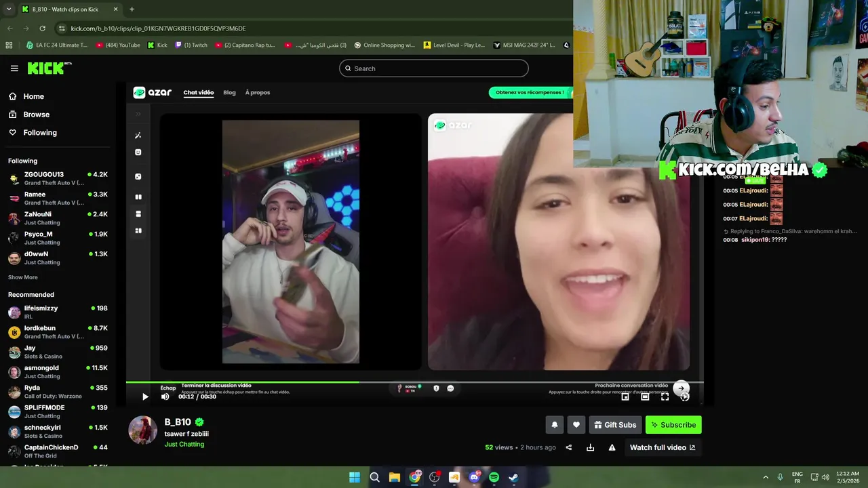The width and height of the screenshot is (868, 488).
Task: Click B_B10 streamer avatar
Action: [143, 430]
